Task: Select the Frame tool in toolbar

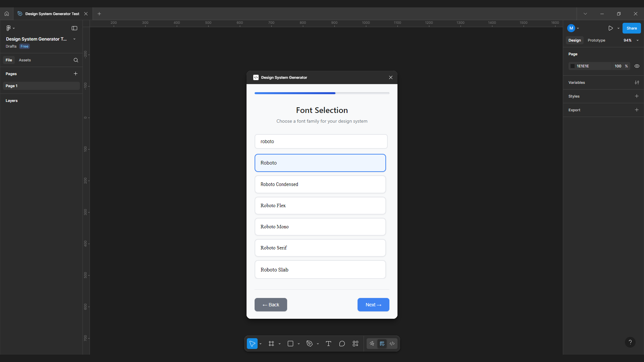Action: coord(271,344)
